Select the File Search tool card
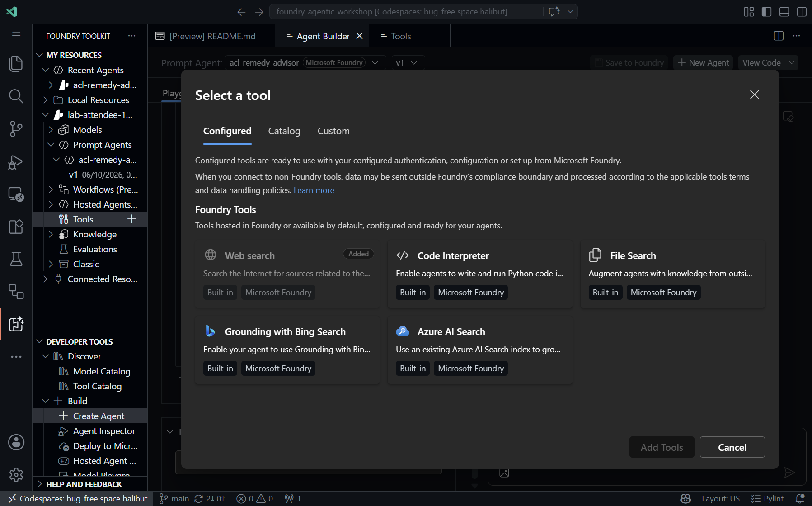The width and height of the screenshot is (812, 506). click(672, 274)
